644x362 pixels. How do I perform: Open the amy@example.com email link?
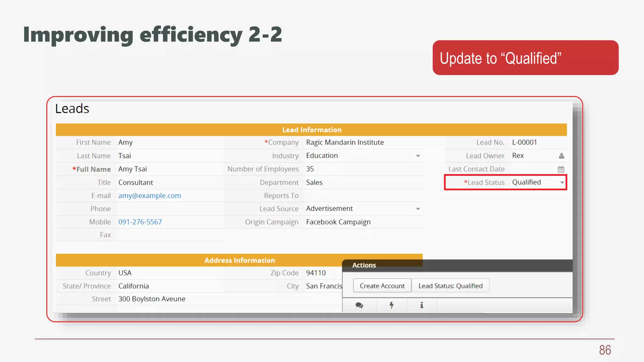pyautogui.click(x=150, y=196)
